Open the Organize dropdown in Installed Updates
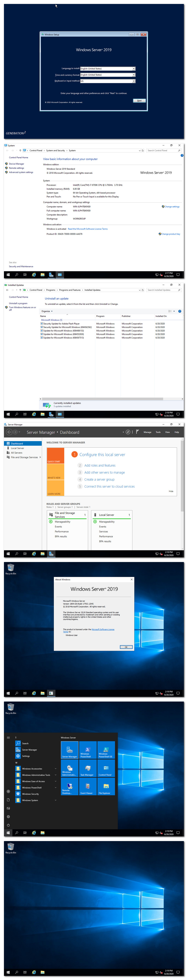This screenshot has width=188, height=980. coord(47,311)
